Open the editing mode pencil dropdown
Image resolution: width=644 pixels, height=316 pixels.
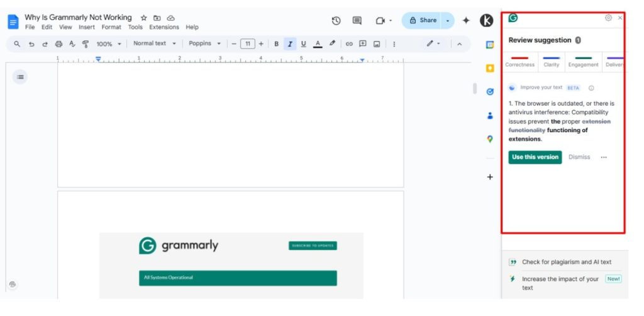point(433,43)
